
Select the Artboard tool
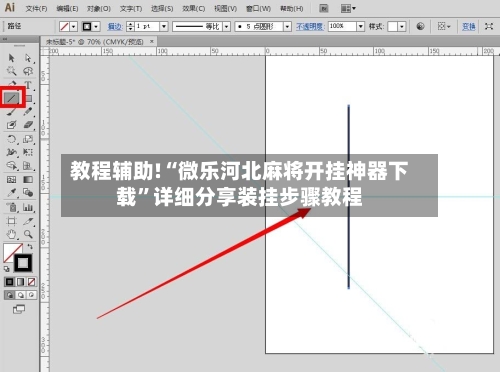[x=11, y=221]
